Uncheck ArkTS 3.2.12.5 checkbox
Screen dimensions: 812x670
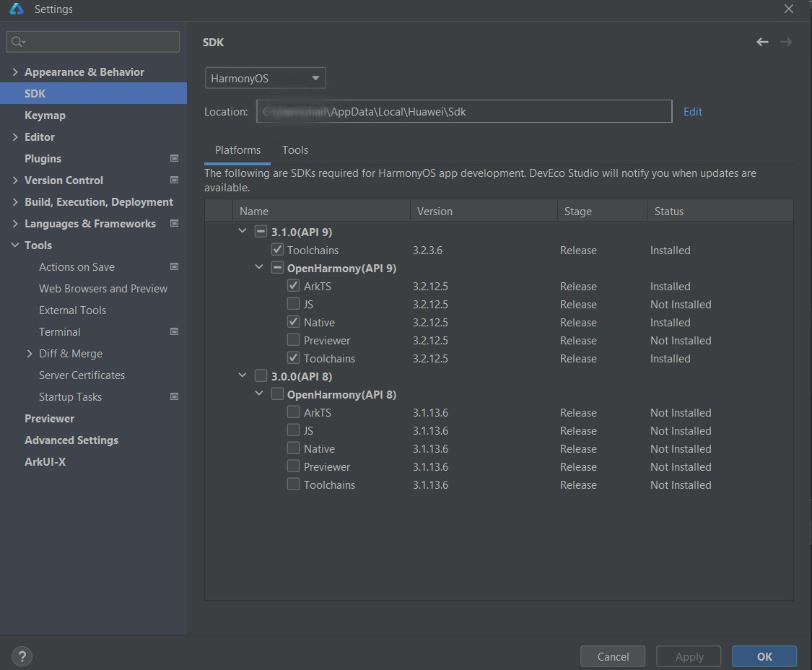pos(293,286)
